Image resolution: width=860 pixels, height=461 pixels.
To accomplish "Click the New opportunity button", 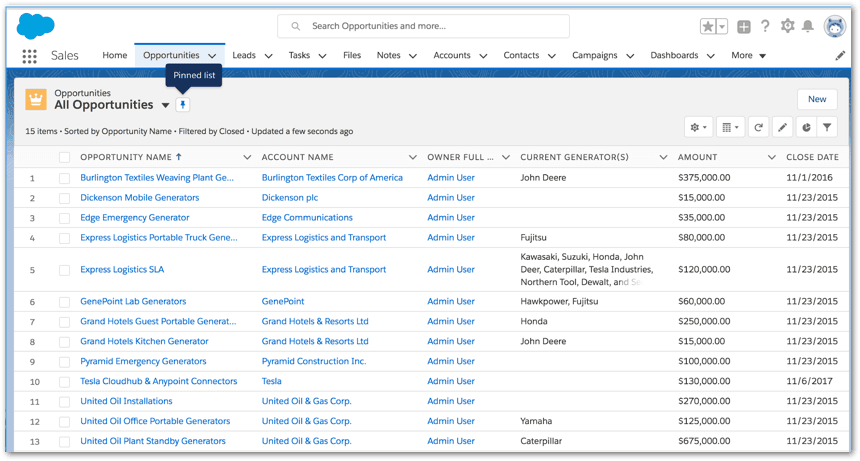I will pyautogui.click(x=816, y=99).
